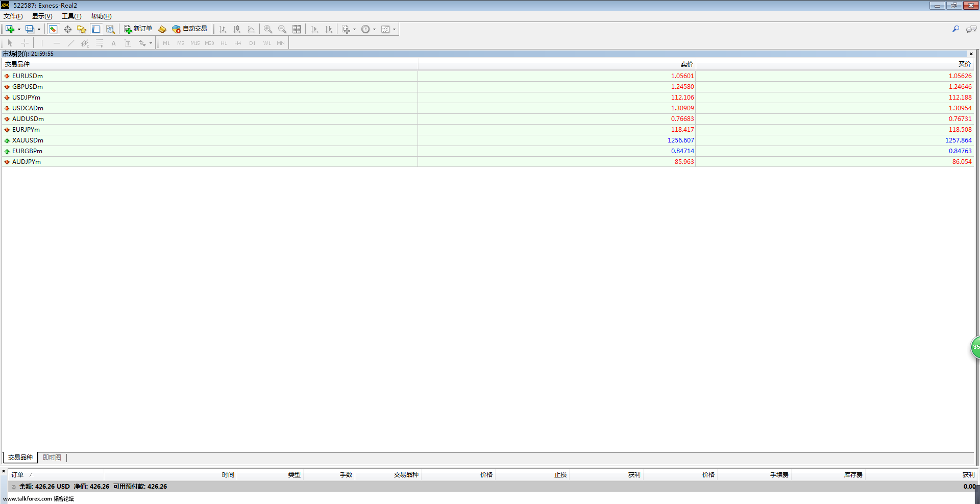Open the indicators list icon
Image resolution: width=980 pixels, height=504 pixels.
[x=346, y=29]
